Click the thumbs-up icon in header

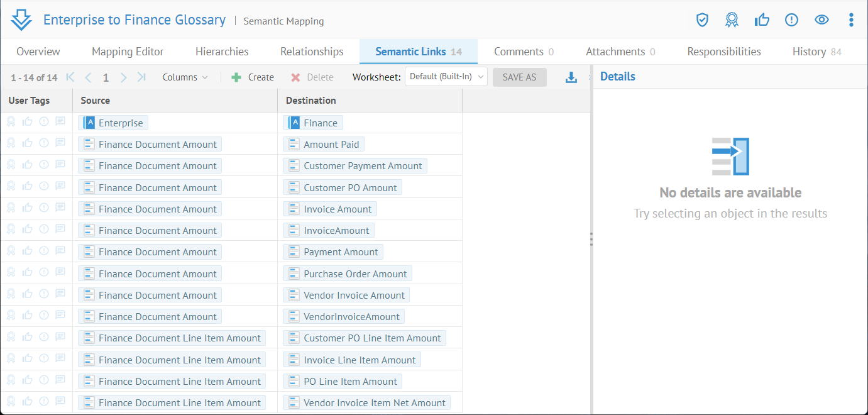762,20
